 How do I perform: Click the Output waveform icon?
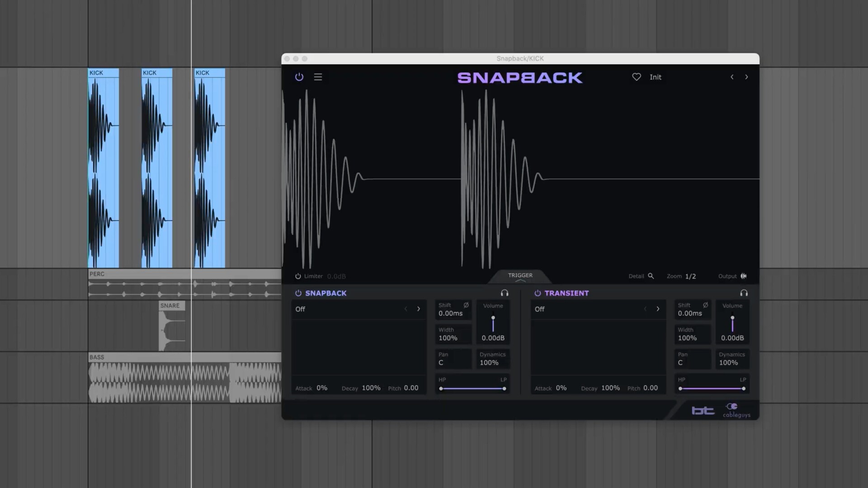pyautogui.click(x=744, y=276)
